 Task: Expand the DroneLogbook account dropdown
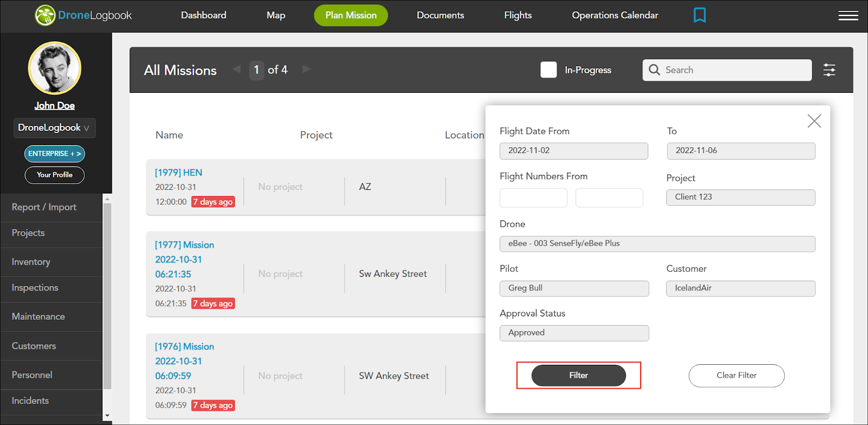click(54, 128)
